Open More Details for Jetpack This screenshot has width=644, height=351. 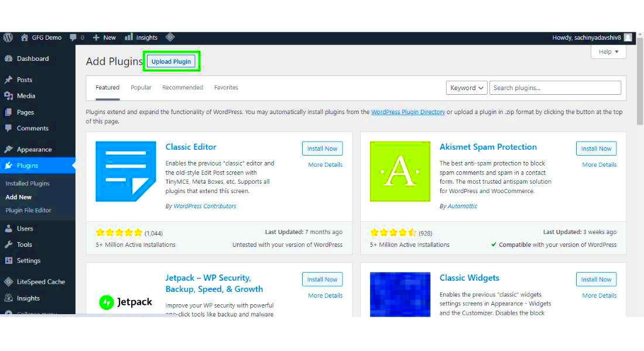326,295
